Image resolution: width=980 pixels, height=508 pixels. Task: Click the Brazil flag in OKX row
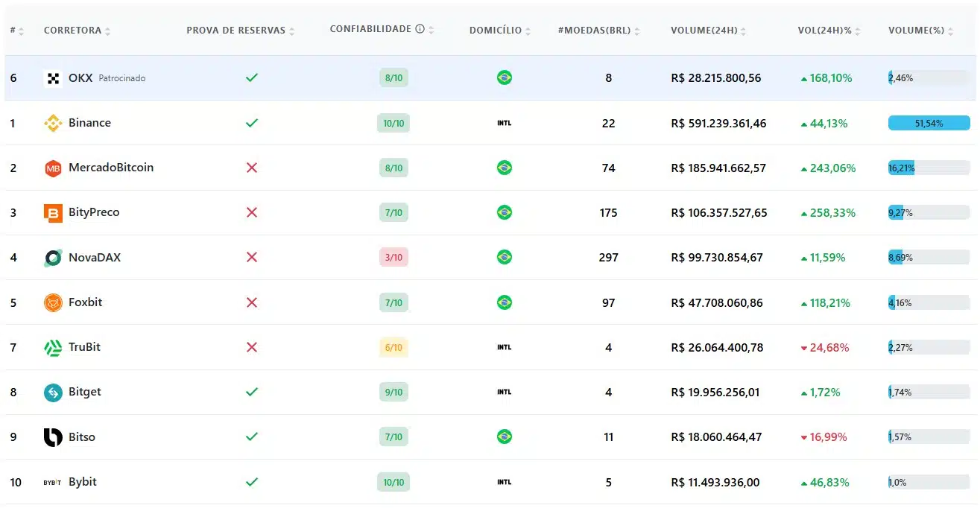point(505,77)
